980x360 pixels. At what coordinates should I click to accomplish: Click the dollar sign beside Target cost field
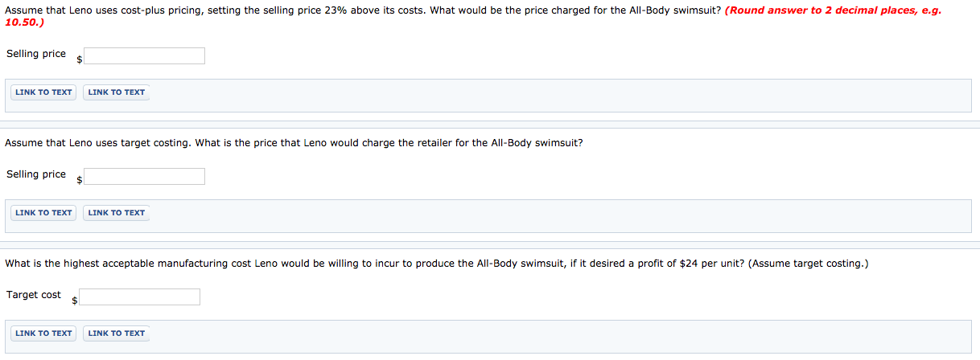coord(75,301)
